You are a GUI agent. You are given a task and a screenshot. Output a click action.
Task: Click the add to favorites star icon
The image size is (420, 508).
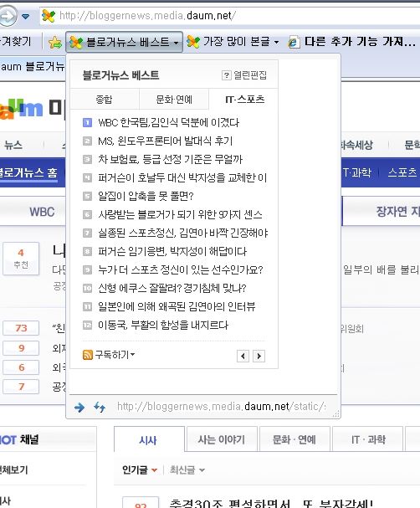click(x=54, y=43)
